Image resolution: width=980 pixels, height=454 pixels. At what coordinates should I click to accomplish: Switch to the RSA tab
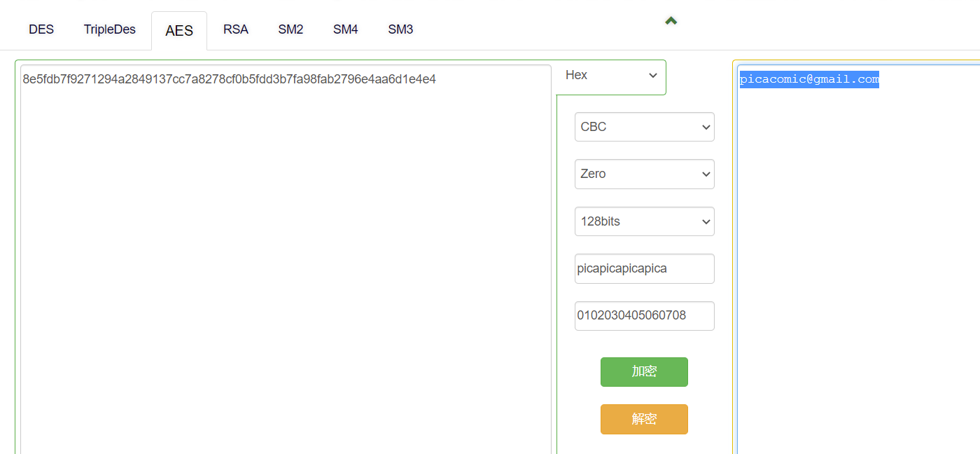click(236, 29)
